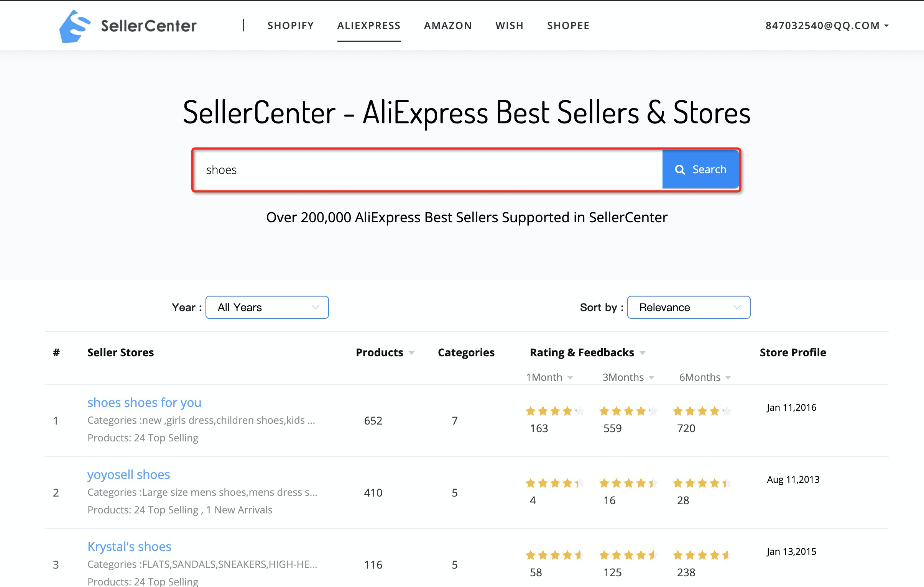Click the categories count 7
The height and width of the screenshot is (587, 924).
point(455,421)
